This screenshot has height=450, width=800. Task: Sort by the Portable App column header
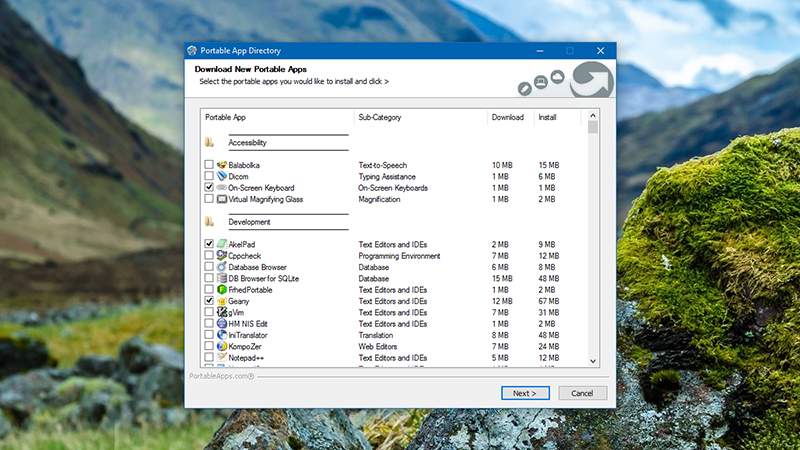tap(278, 117)
